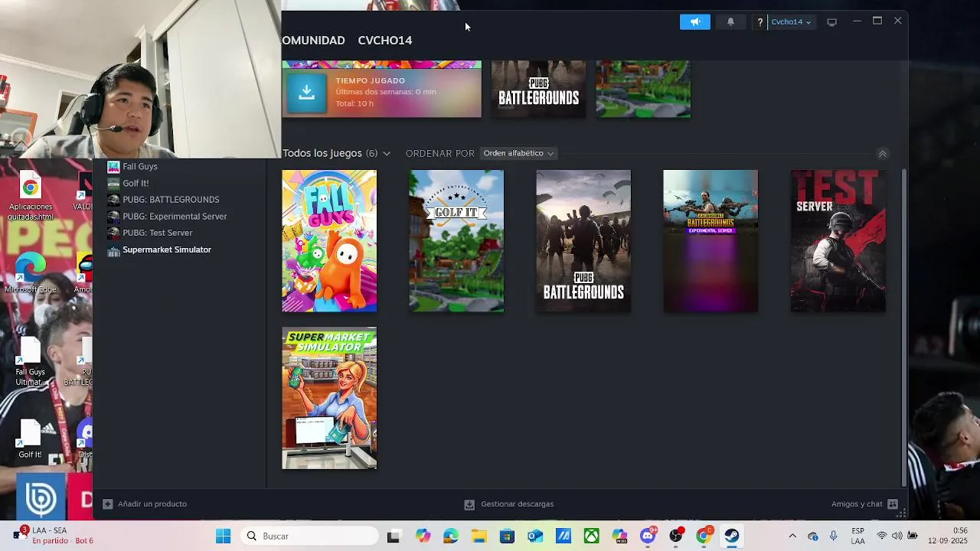Click Supermarket Simulator icon in sidebar list
980x551 pixels.
pyautogui.click(x=113, y=250)
